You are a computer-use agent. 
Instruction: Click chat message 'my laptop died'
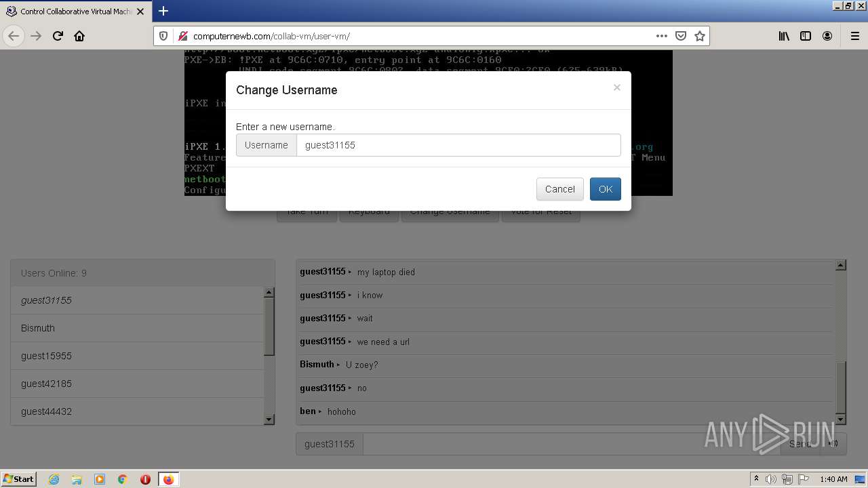point(386,272)
